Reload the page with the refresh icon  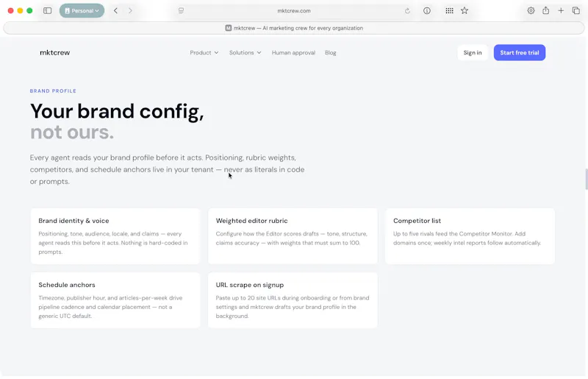(407, 11)
